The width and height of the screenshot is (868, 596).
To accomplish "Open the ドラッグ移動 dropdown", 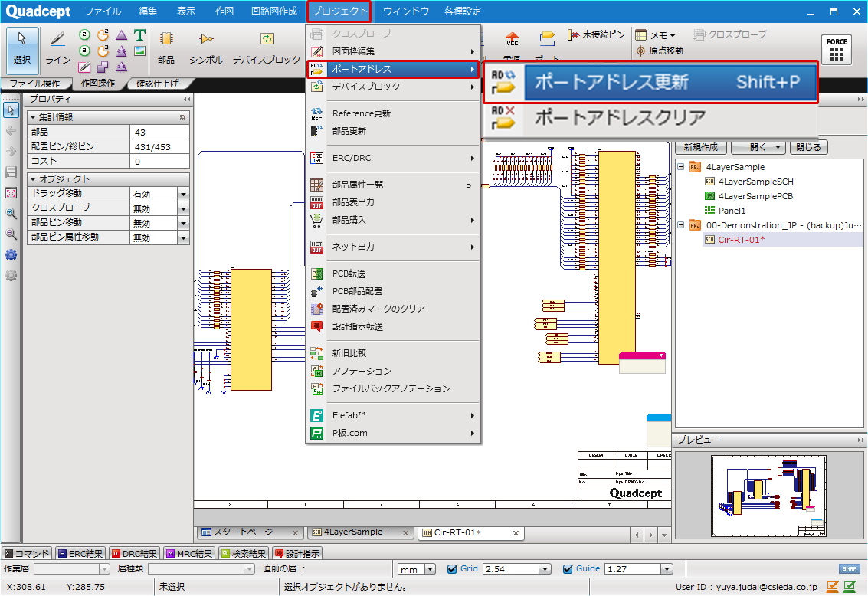I will point(183,195).
